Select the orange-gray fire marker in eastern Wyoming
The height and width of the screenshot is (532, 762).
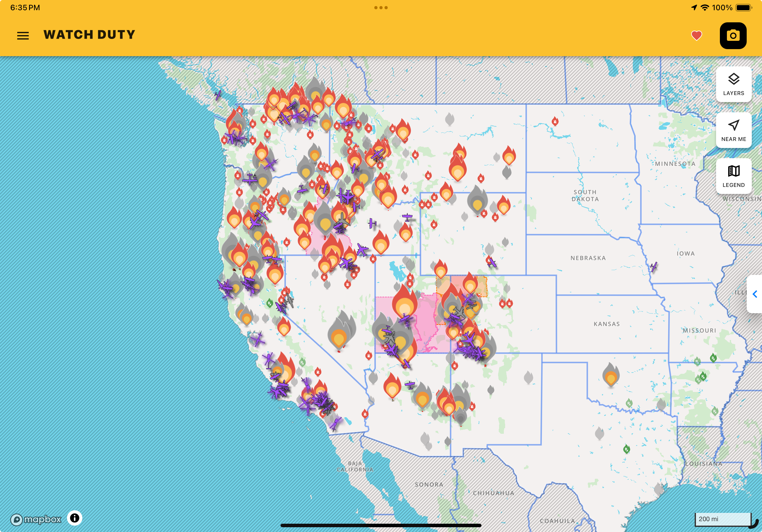pyautogui.click(x=477, y=201)
